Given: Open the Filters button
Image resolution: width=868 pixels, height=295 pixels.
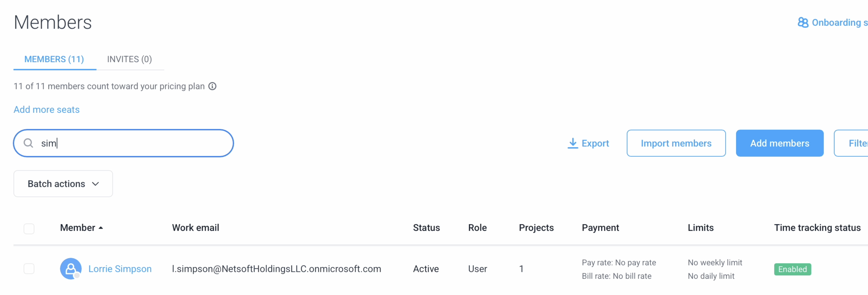Looking at the screenshot, I should (x=852, y=143).
